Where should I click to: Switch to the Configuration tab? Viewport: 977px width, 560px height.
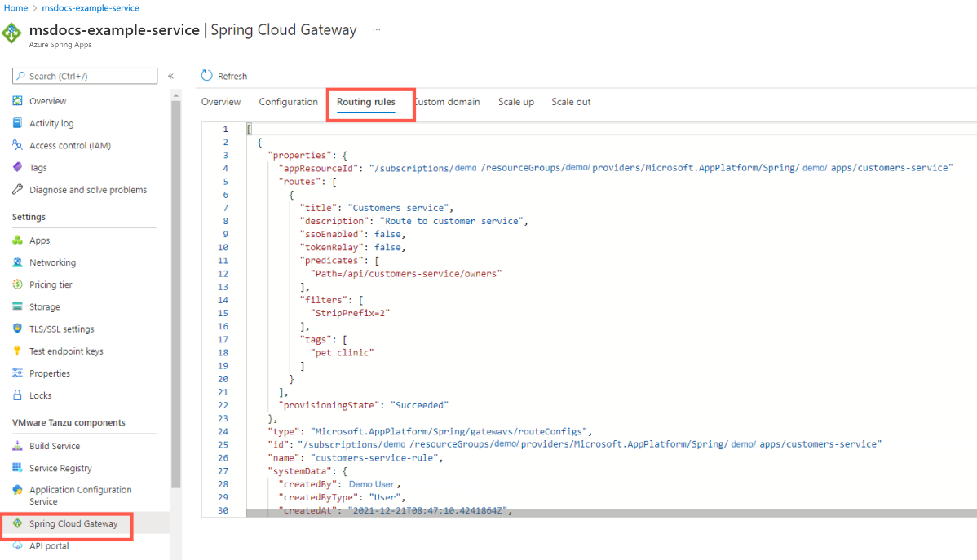[288, 102]
